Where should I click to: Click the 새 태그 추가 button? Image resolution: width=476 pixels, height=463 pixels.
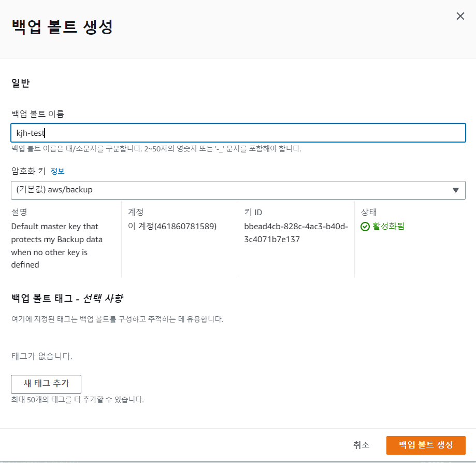46,384
